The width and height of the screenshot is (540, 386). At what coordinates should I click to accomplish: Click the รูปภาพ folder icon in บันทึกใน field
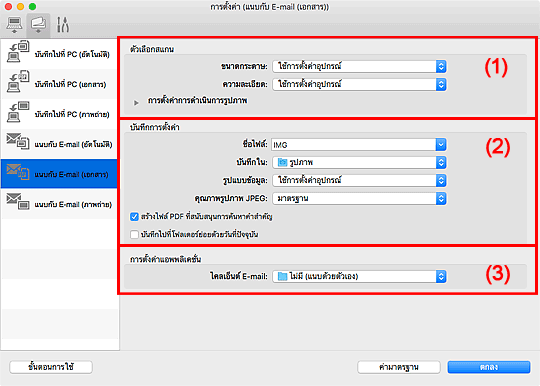282,162
